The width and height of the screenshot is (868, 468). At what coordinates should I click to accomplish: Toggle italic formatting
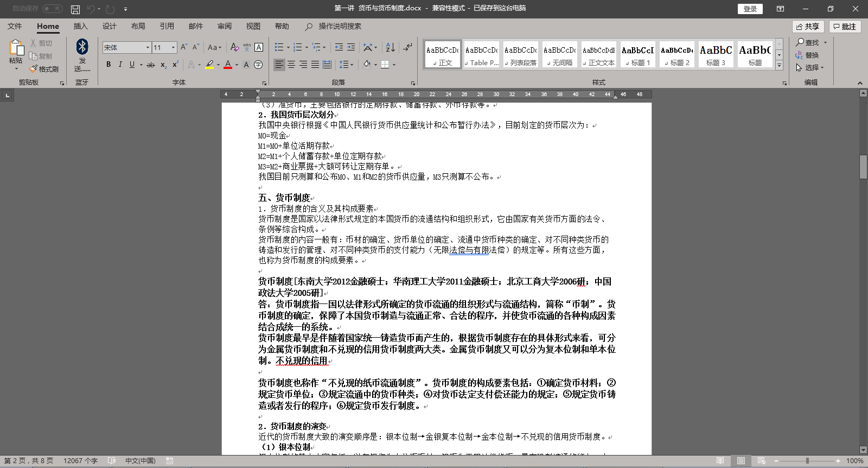click(x=120, y=65)
